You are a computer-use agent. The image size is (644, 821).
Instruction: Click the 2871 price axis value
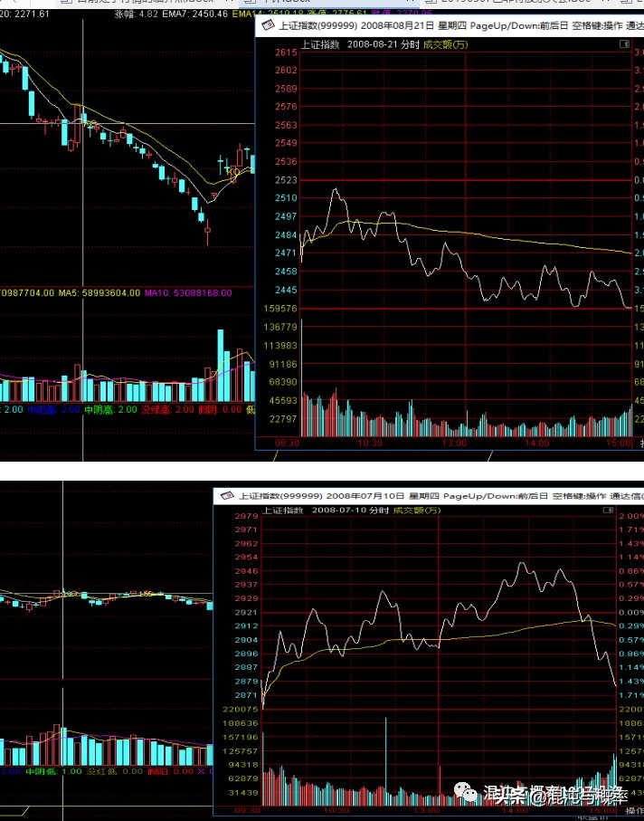pyautogui.click(x=246, y=695)
